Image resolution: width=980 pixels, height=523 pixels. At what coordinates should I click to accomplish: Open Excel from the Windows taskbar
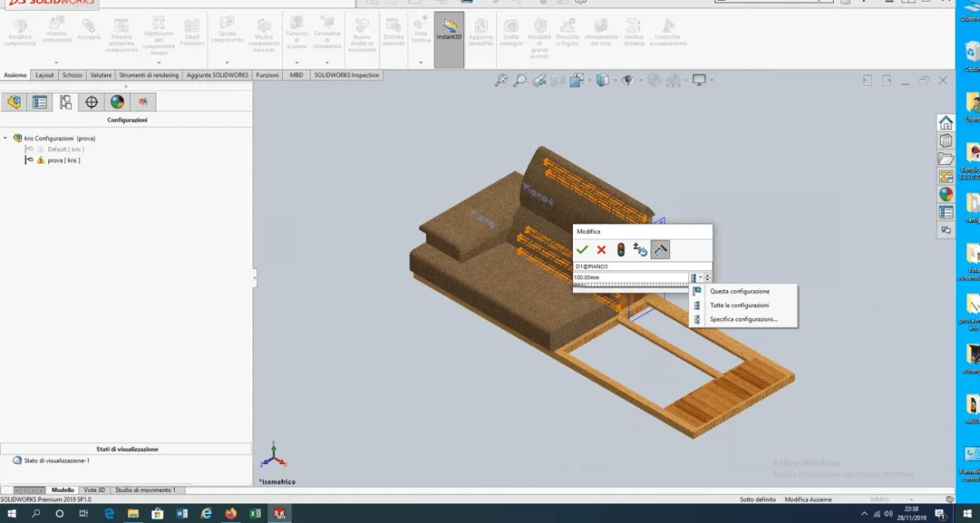point(255,514)
